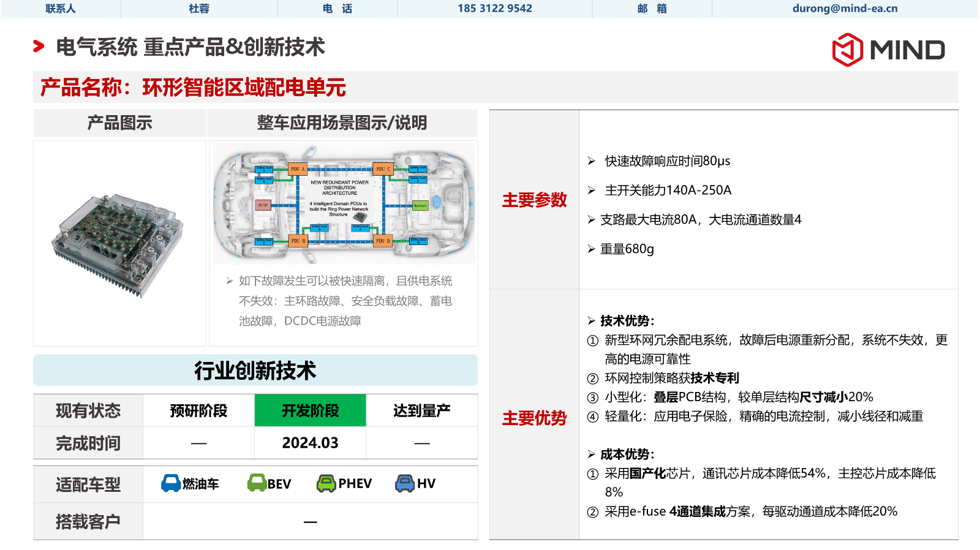The image size is (980, 550).
Task: Open the vehicle power architecture diagram
Action: click(x=344, y=204)
